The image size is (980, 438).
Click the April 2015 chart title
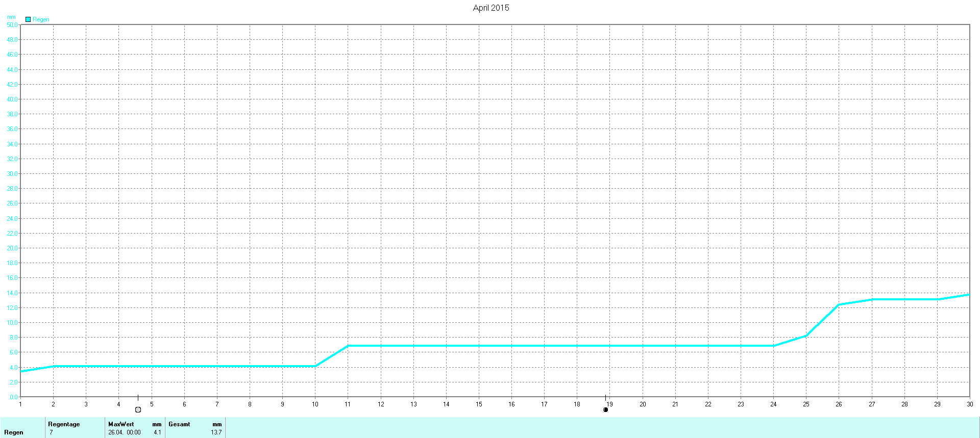[491, 8]
